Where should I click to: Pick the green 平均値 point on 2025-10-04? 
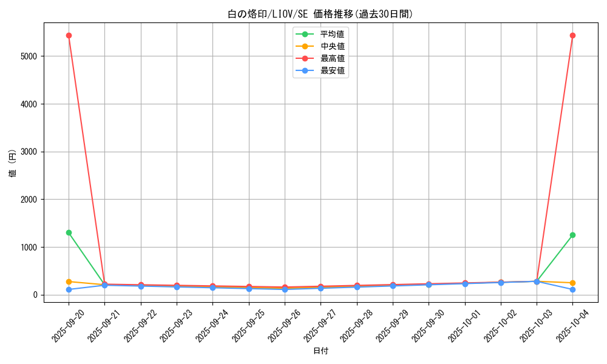pyautogui.click(x=572, y=235)
